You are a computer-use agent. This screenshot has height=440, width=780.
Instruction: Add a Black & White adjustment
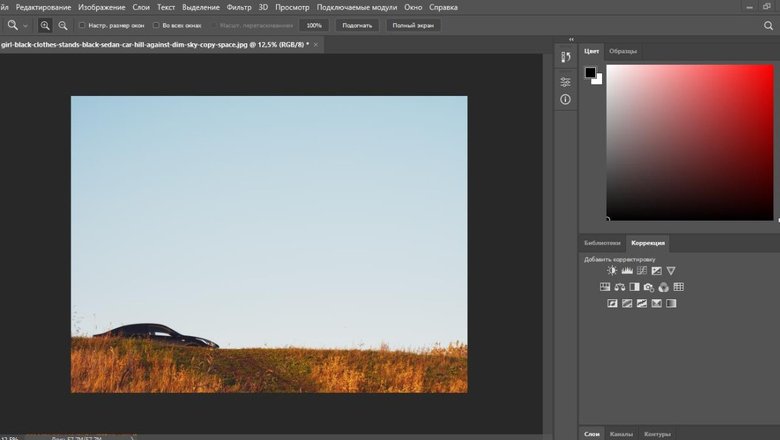(634, 287)
